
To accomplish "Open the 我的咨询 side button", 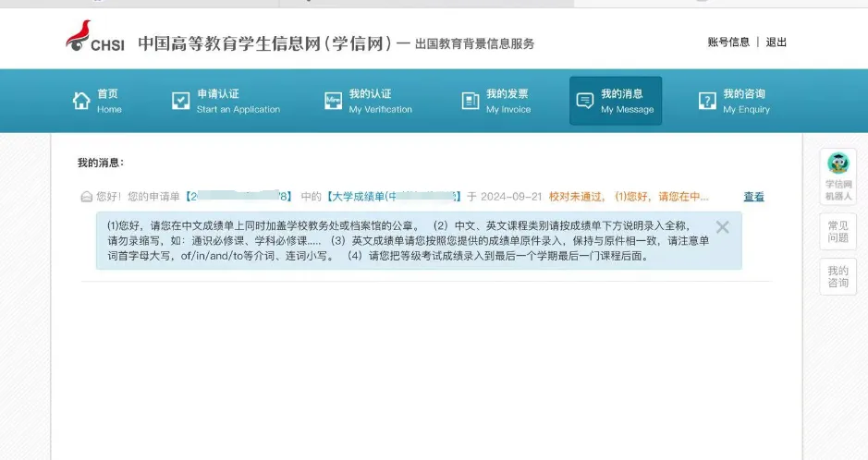I will 838,276.
